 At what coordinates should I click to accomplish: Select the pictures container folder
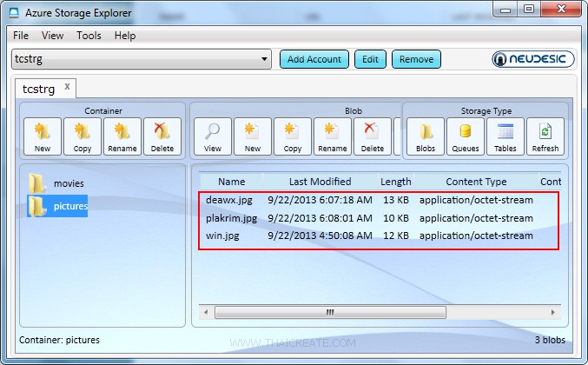pos(57,206)
